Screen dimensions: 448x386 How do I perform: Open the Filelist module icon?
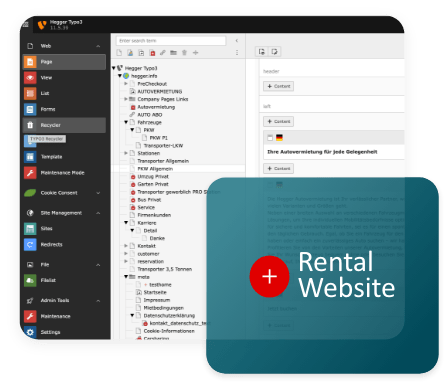[30, 280]
